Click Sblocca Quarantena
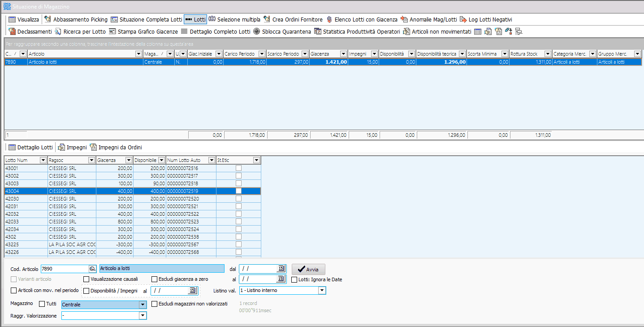 [x=282, y=32]
